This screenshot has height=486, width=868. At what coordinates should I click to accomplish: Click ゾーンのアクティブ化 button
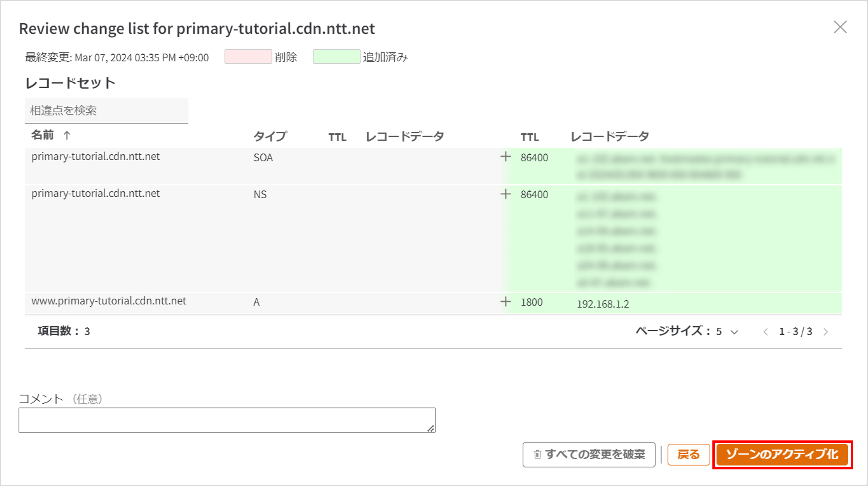pos(782,454)
